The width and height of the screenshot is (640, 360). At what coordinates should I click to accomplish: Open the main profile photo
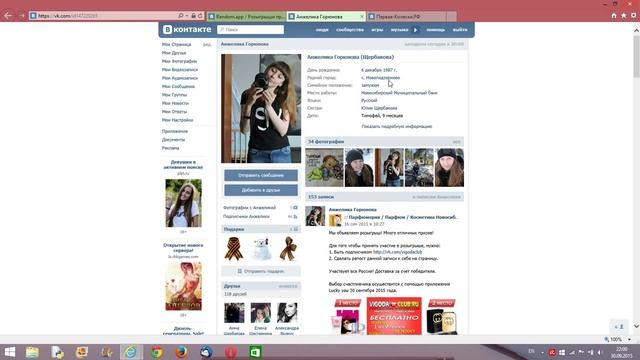coord(261,109)
